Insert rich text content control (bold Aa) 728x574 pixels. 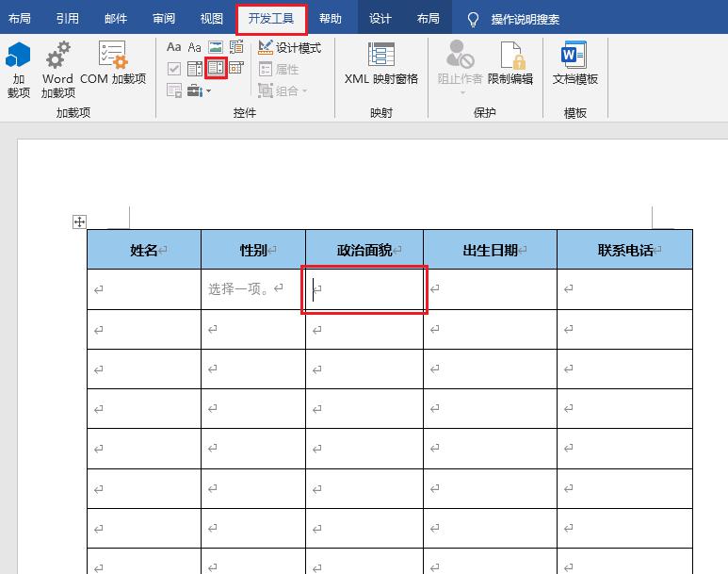[x=173, y=47]
